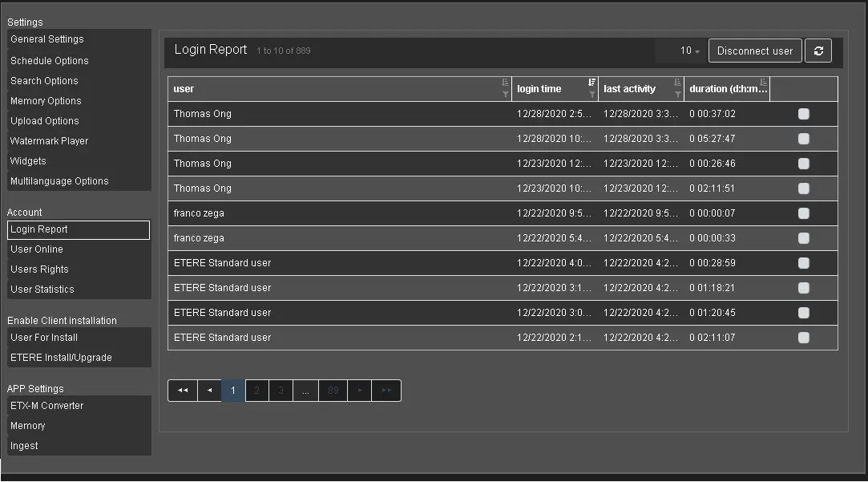Open the login time filter icon
The width and height of the screenshot is (868, 482).
click(591, 95)
